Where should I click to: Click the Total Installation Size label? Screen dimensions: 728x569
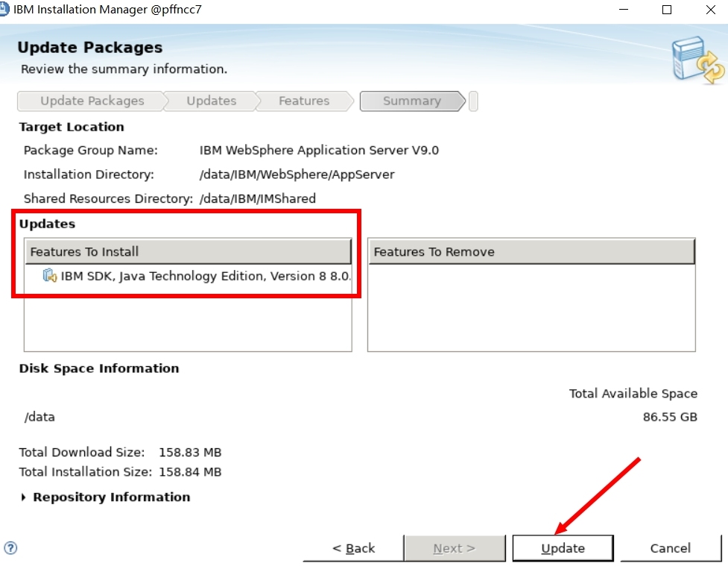tap(86, 472)
